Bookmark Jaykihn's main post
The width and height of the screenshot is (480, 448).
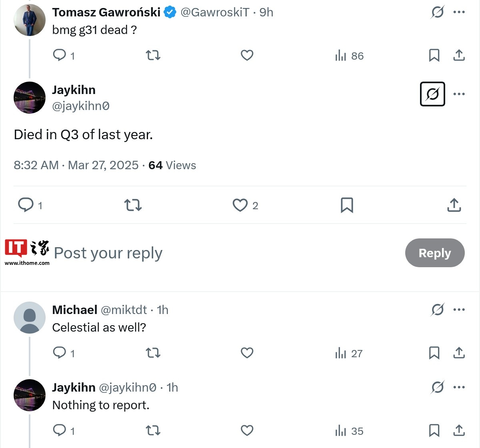(x=347, y=205)
